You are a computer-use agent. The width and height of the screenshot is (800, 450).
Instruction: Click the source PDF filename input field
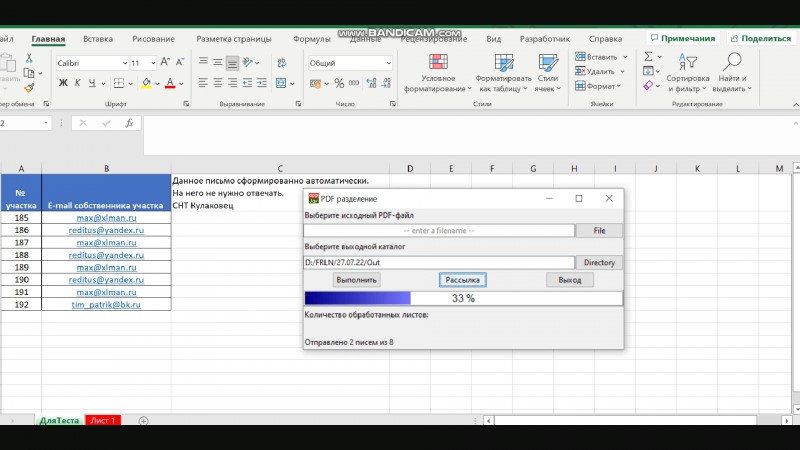[439, 231]
